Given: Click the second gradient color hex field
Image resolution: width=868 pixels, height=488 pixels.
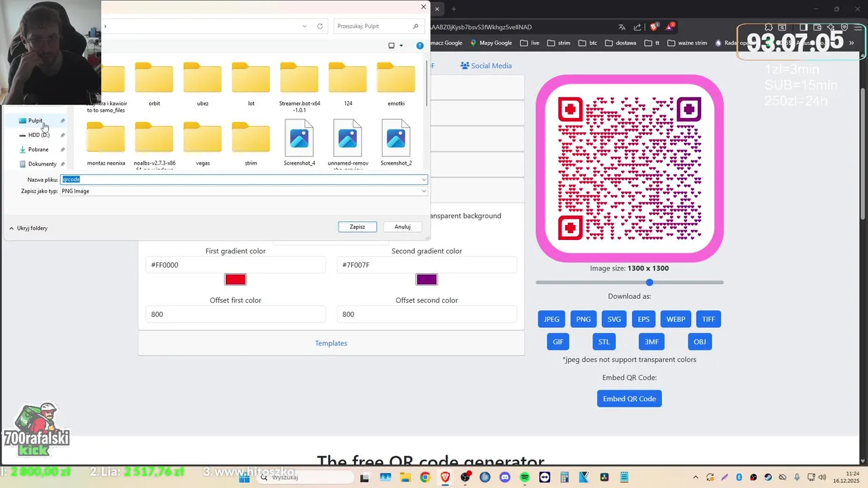Looking at the screenshot, I should [427, 265].
